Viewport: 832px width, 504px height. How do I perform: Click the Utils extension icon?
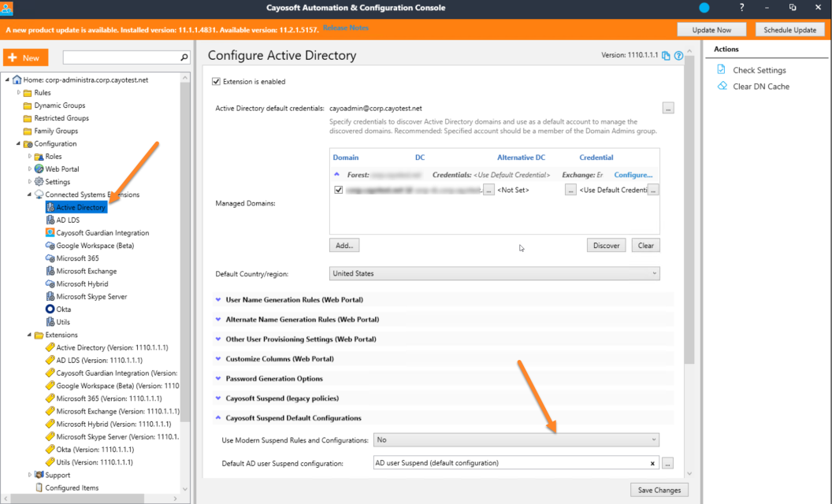pos(50,321)
